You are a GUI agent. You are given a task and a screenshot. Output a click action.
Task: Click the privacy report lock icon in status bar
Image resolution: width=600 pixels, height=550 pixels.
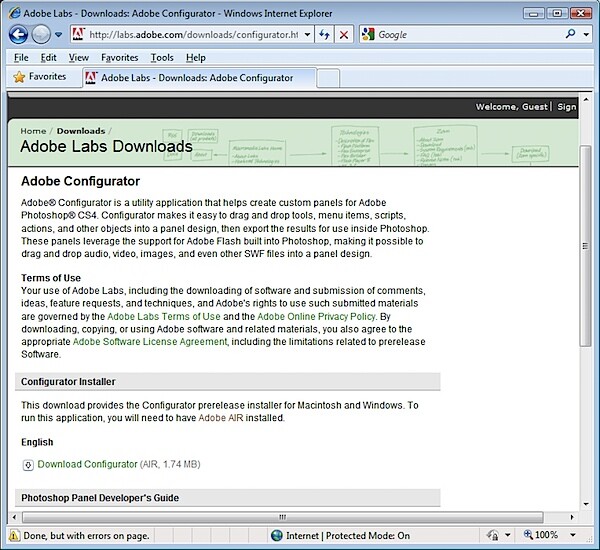(494, 535)
